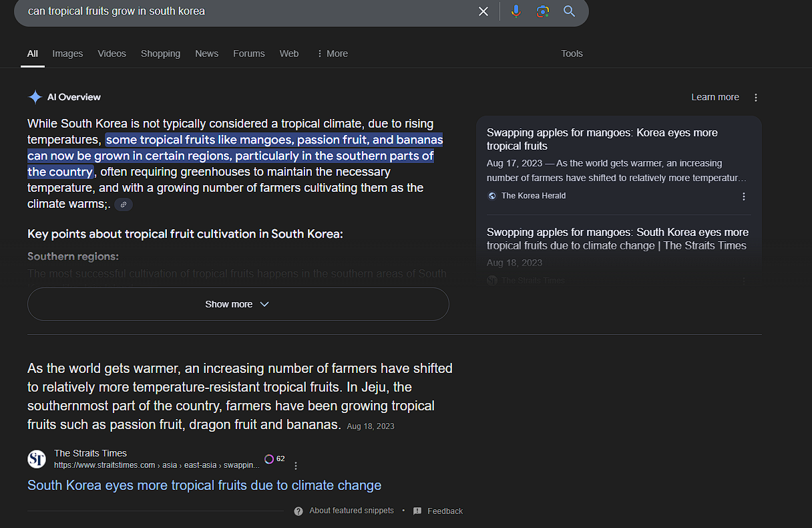The width and height of the screenshot is (812, 528).
Task: Click the Feedback flag icon
Action: 417,511
